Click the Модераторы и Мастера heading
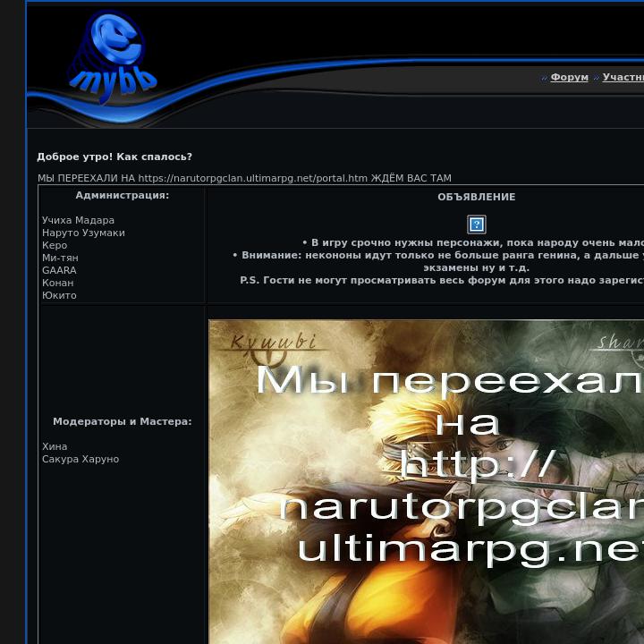644x644 pixels. (123, 421)
